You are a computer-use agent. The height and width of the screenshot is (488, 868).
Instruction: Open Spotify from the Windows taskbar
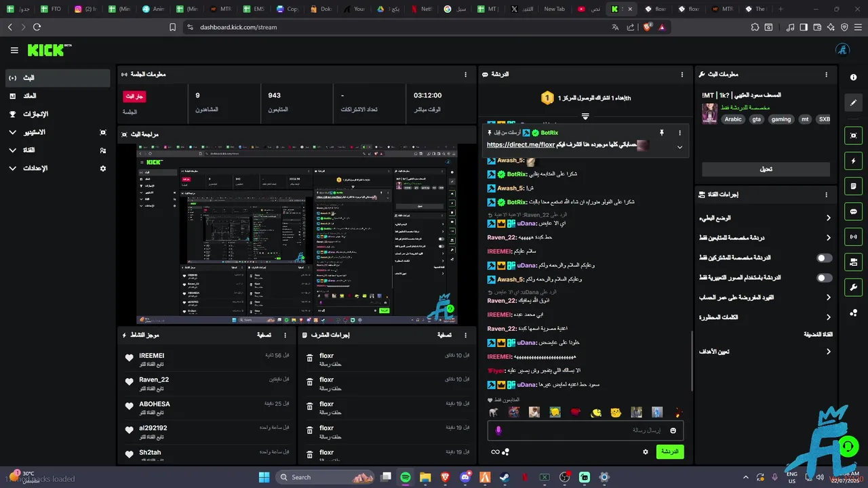[406, 477]
